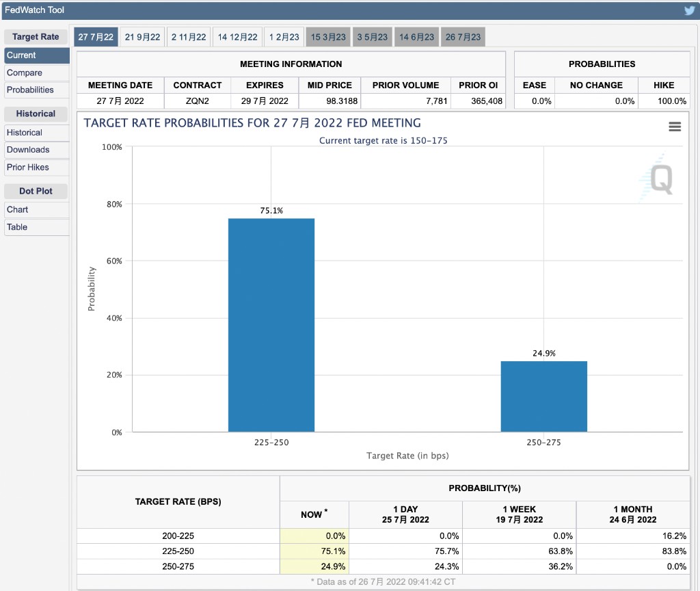
Task: Open the 14 12月22 meeting tab
Action: tap(237, 37)
